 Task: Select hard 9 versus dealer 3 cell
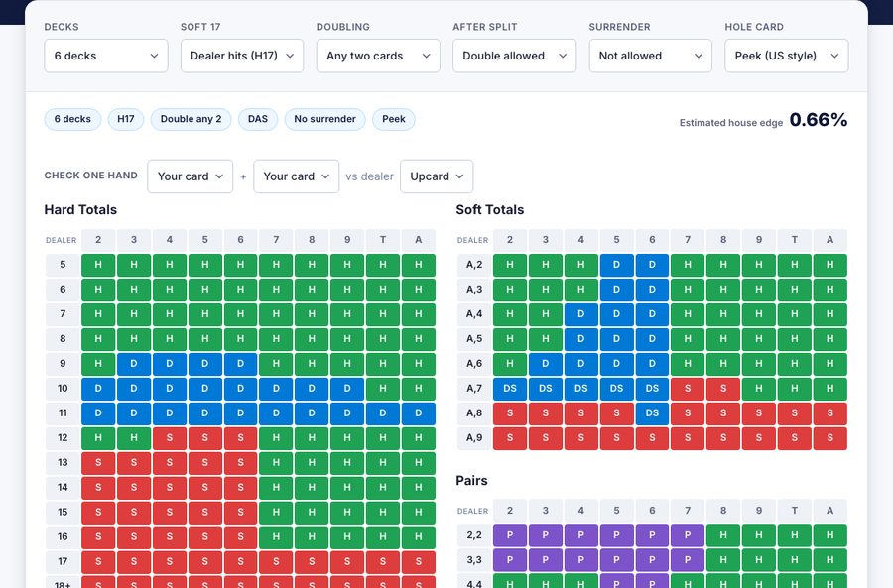[134, 364]
